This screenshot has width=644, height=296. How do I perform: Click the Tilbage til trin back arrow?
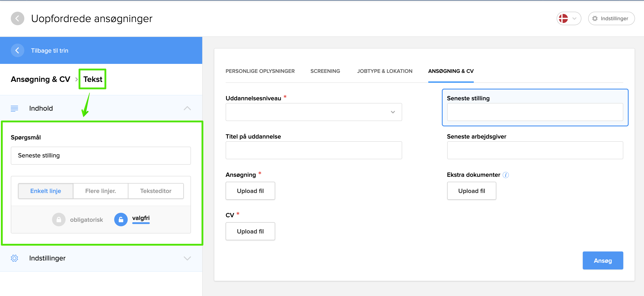point(17,50)
